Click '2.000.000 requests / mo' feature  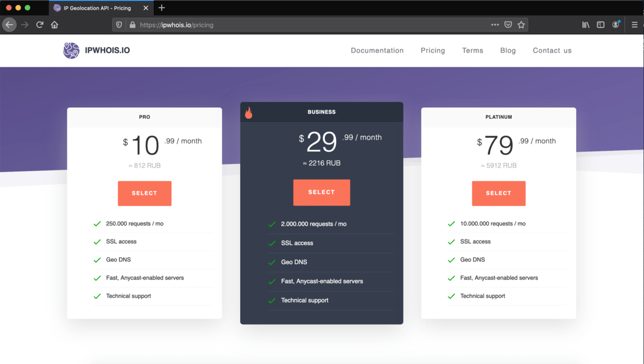click(x=314, y=224)
